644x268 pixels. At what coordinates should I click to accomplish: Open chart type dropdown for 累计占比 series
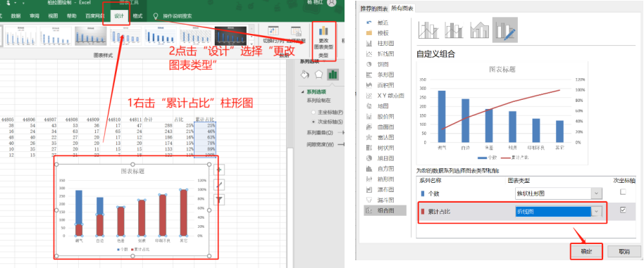click(x=595, y=212)
